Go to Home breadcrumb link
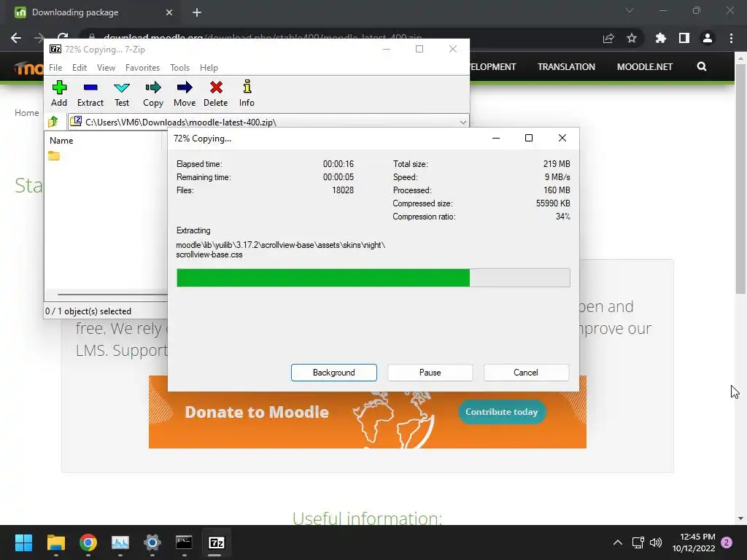 coord(27,113)
